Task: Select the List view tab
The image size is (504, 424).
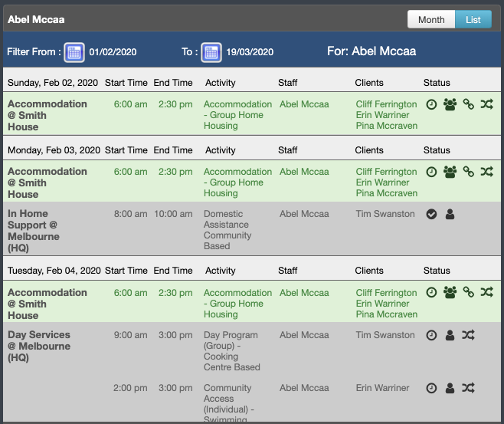Action: tap(473, 20)
